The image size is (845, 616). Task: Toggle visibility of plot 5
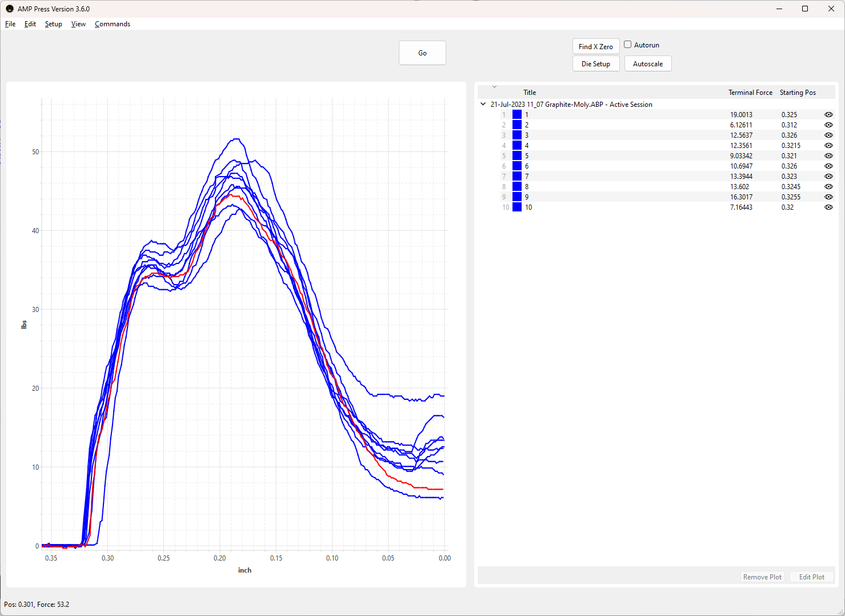click(828, 156)
